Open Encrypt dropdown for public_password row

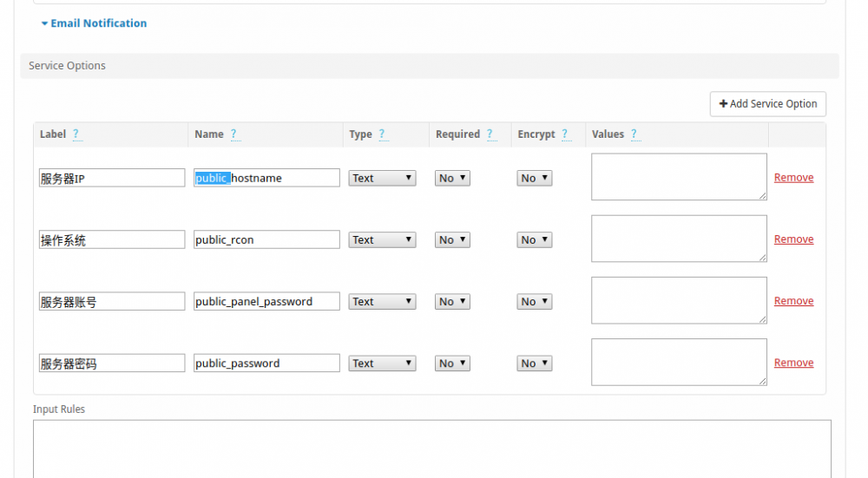(x=534, y=363)
